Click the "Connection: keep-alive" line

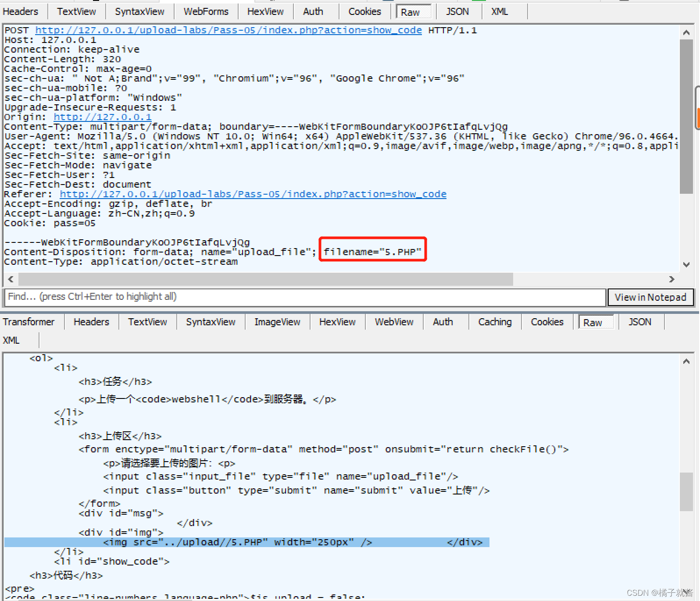coord(72,50)
